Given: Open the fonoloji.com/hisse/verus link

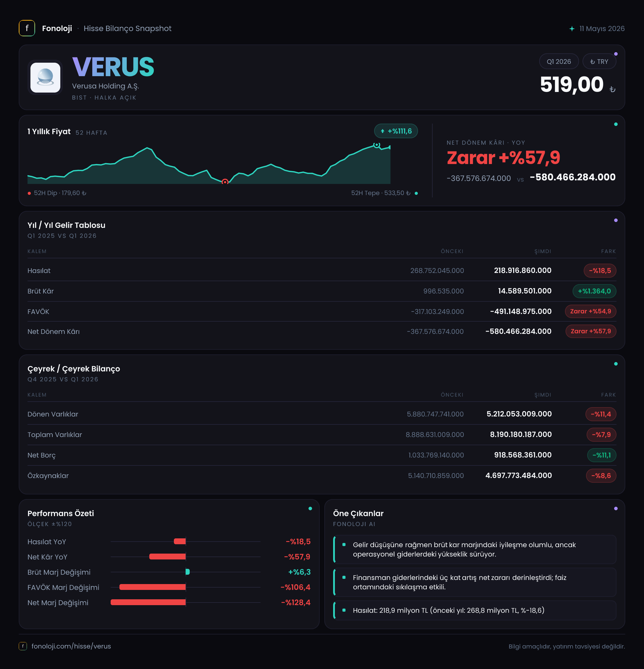Looking at the screenshot, I should pyautogui.click(x=71, y=646).
